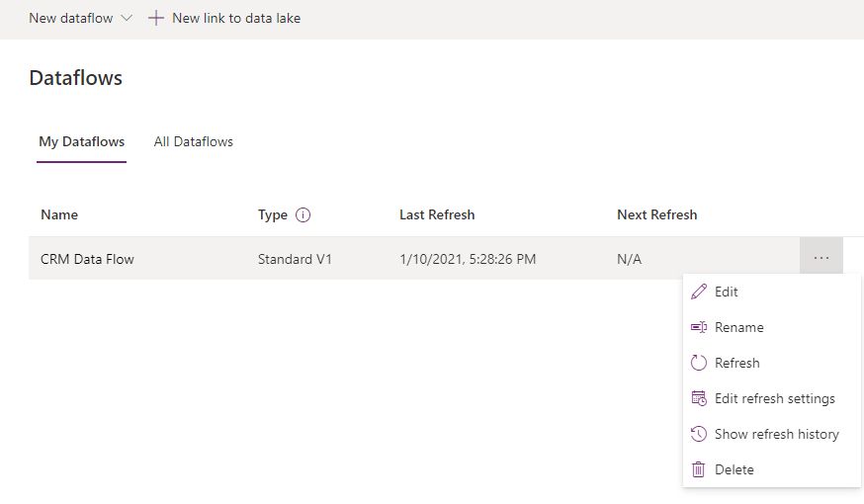The image size is (864, 504).
Task: Click the clock icon for refresh history
Action: tap(699, 434)
